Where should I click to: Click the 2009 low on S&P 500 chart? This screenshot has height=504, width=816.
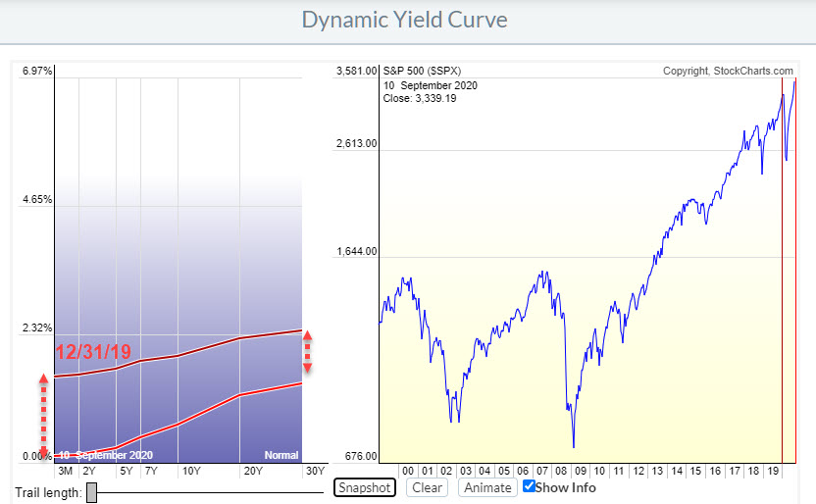(x=574, y=444)
